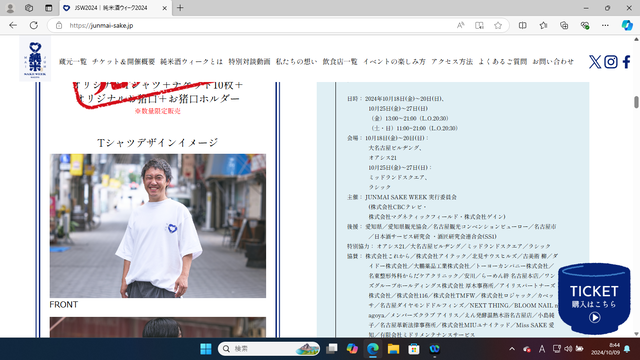Click the Tシャツデザインイメージ heading

(158, 142)
